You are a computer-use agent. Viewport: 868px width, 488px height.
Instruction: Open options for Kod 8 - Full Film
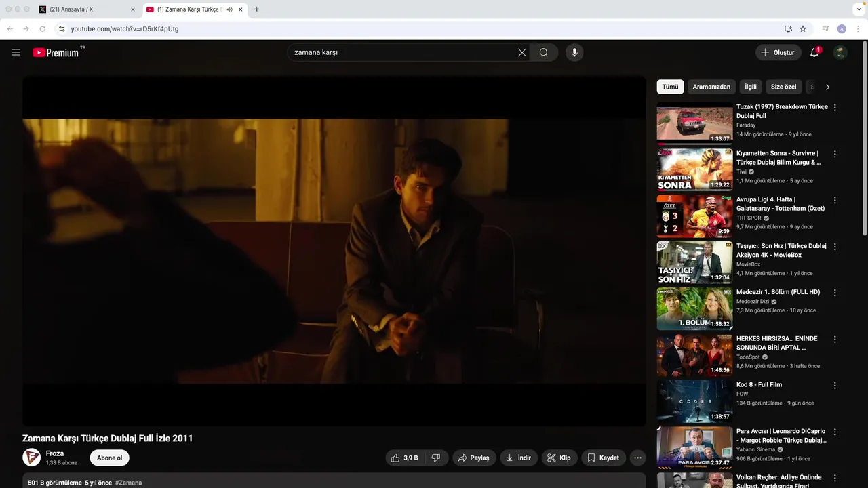click(835, 386)
